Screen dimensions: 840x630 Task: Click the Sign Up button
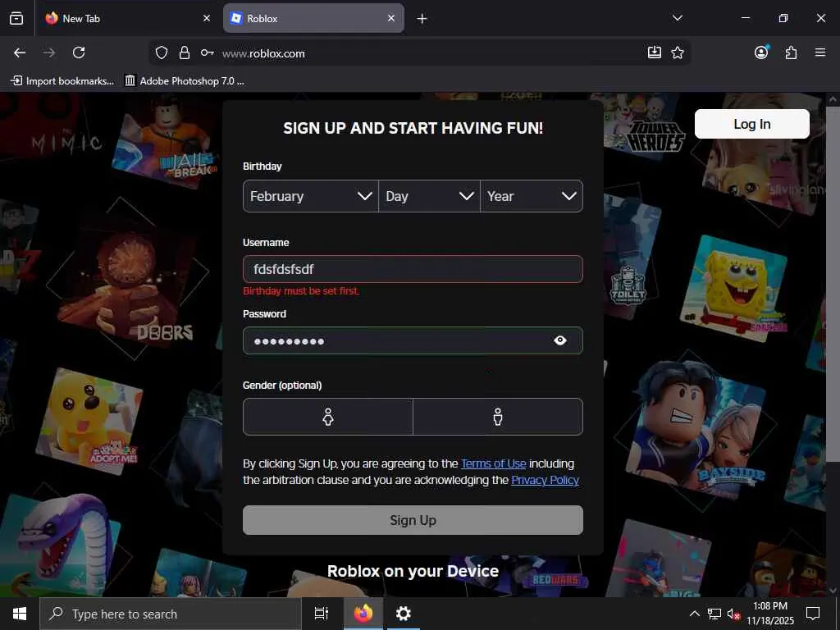tap(413, 520)
